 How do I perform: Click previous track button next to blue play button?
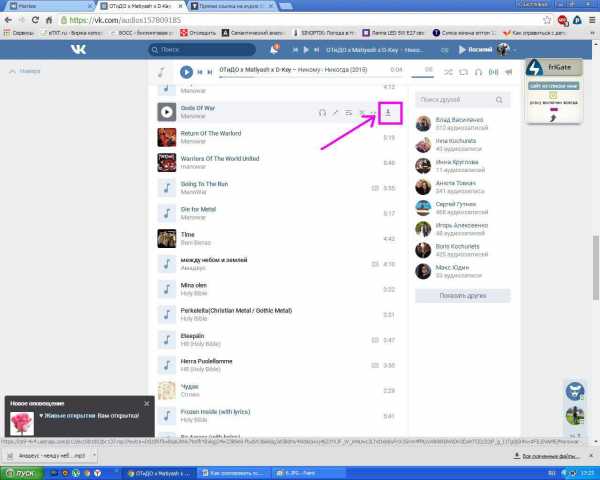[200, 72]
